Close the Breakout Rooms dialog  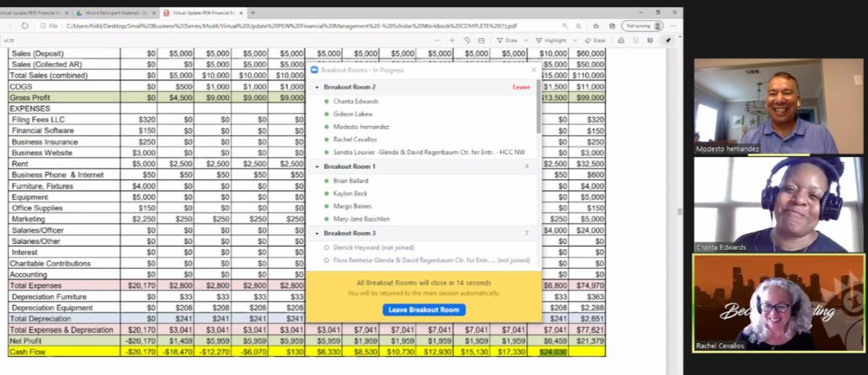coord(534,70)
